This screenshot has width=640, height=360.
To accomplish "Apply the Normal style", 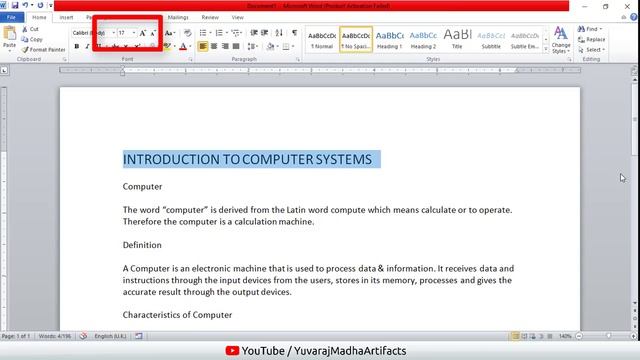I will 322,40.
